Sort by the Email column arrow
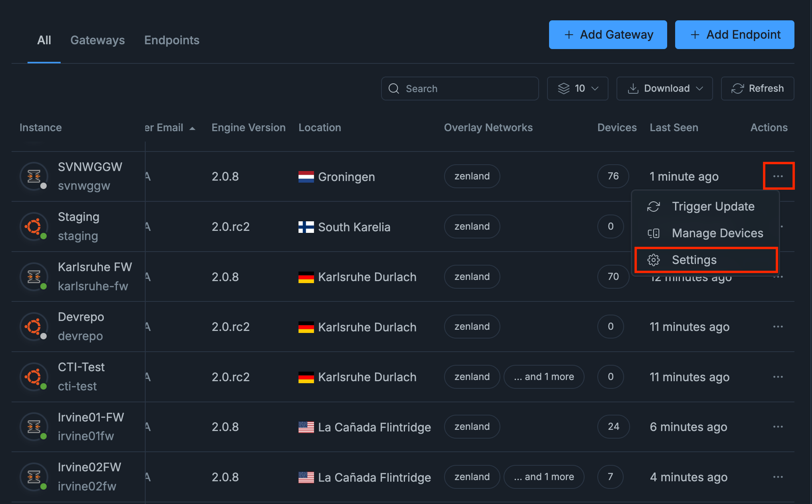812x504 pixels. tap(192, 128)
